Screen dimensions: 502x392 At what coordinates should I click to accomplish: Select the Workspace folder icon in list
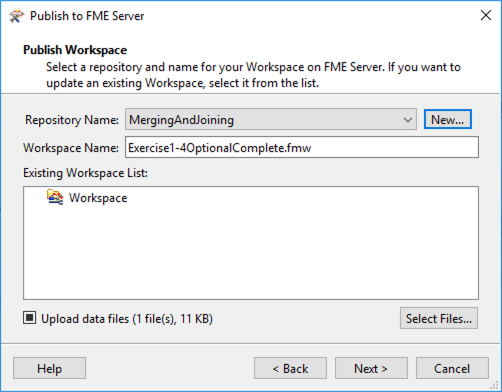pyautogui.click(x=55, y=197)
